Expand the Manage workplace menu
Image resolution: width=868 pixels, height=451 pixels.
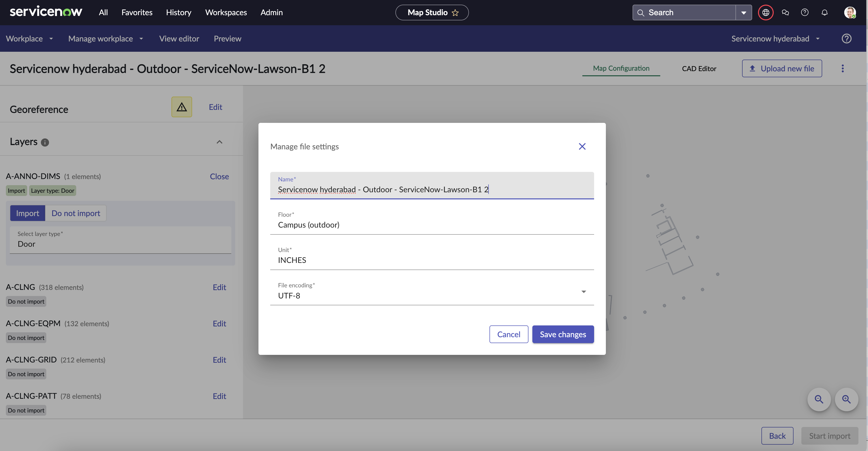[106, 39]
